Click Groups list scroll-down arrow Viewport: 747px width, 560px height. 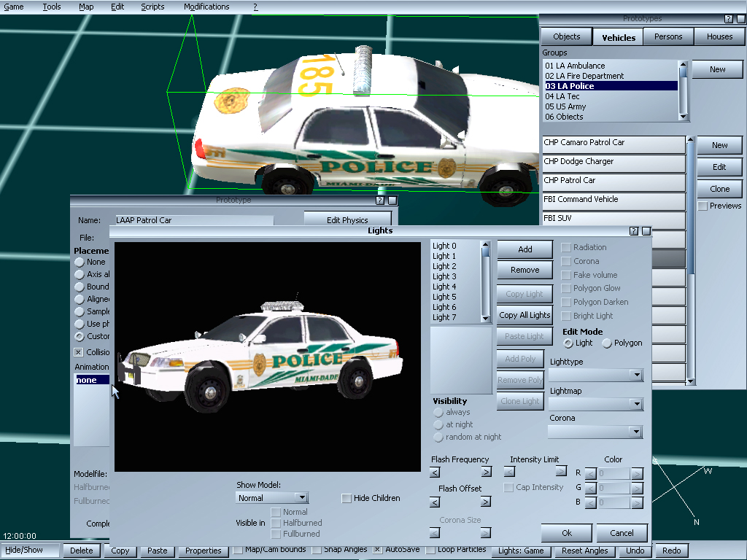coord(683,117)
